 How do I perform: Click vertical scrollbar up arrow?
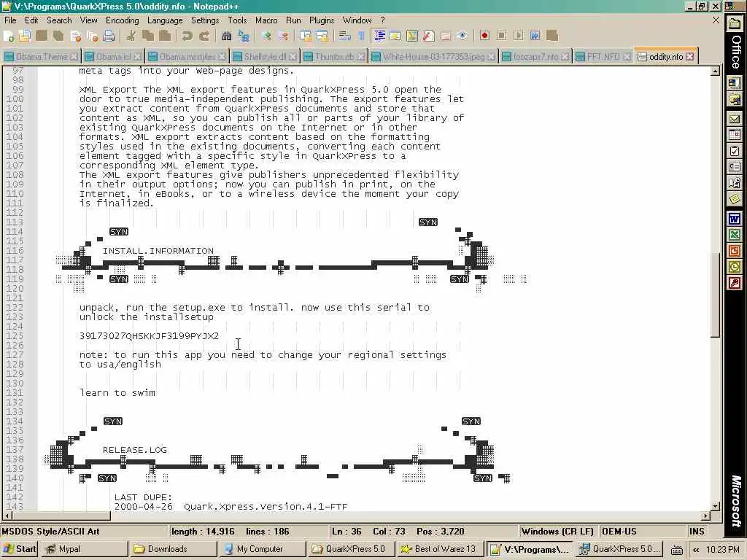(x=715, y=71)
